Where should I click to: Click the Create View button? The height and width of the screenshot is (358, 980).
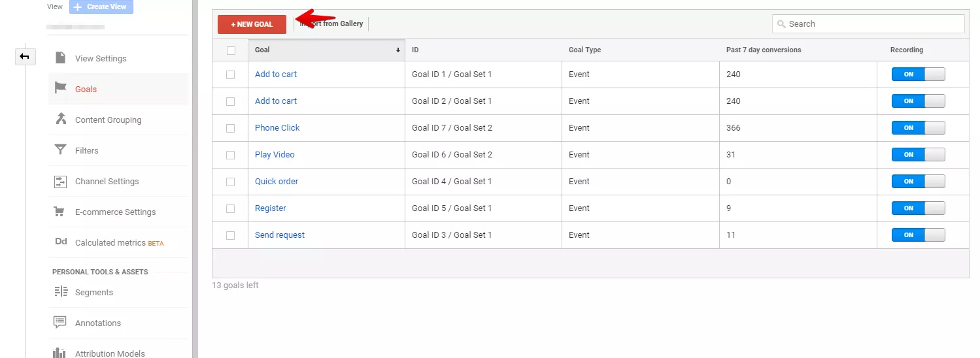point(101,7)
